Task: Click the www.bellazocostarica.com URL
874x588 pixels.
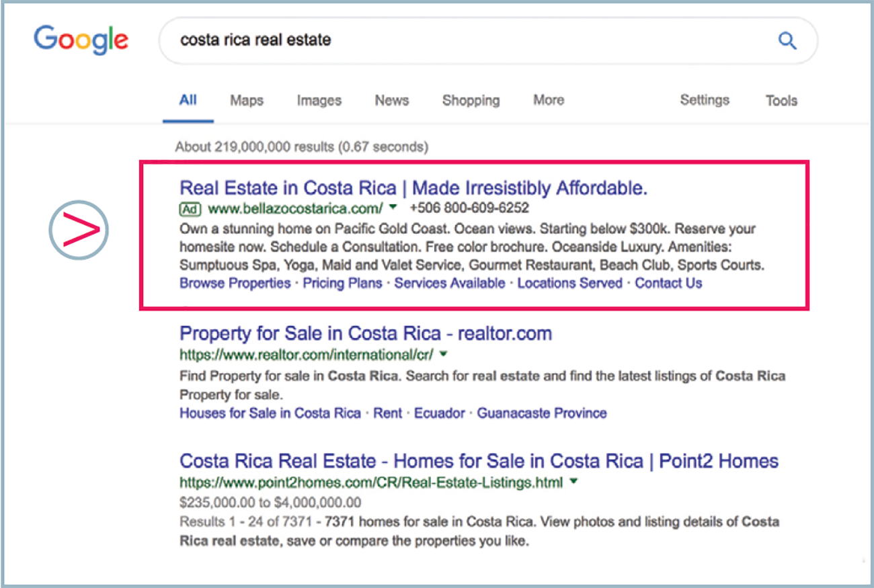Action: (296, 208)
